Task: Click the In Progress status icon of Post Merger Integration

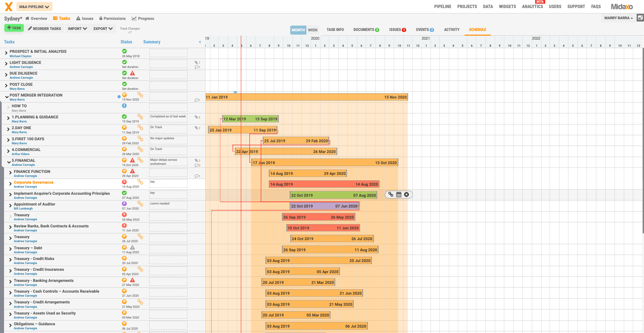Action: pyautogui.click(x=124, y=95)
